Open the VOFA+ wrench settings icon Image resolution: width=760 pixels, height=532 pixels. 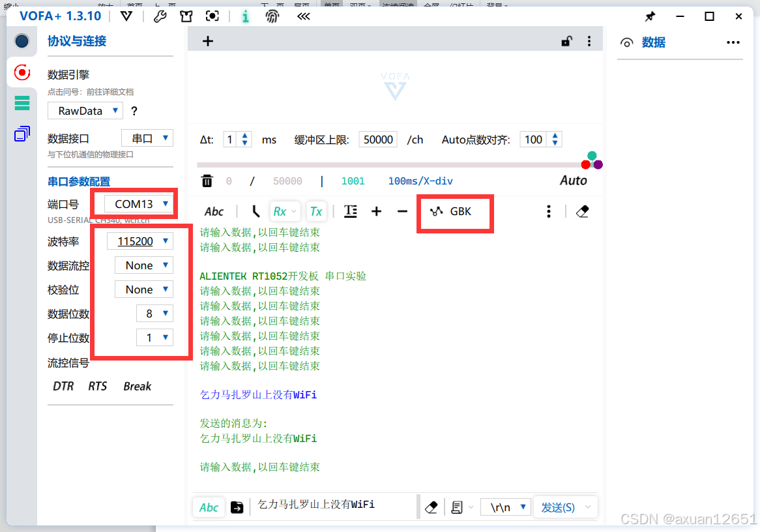coord(159,16)
